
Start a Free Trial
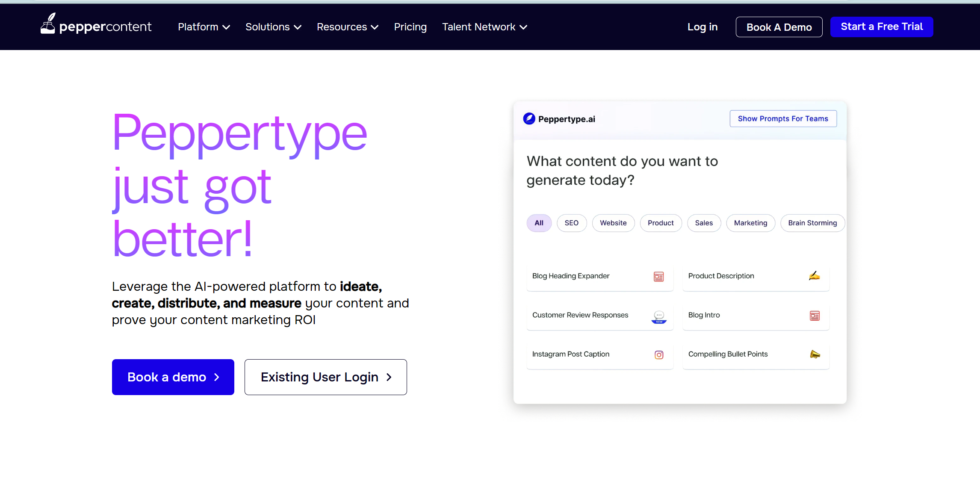[881, 27]
